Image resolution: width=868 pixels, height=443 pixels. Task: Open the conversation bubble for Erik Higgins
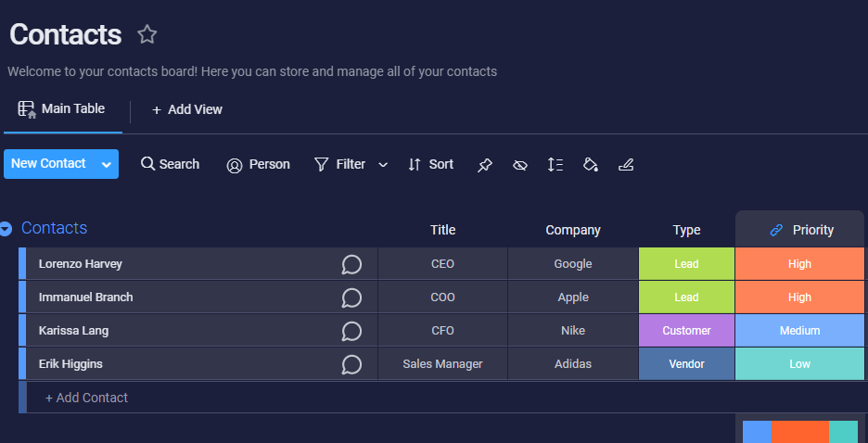[351, 364]
